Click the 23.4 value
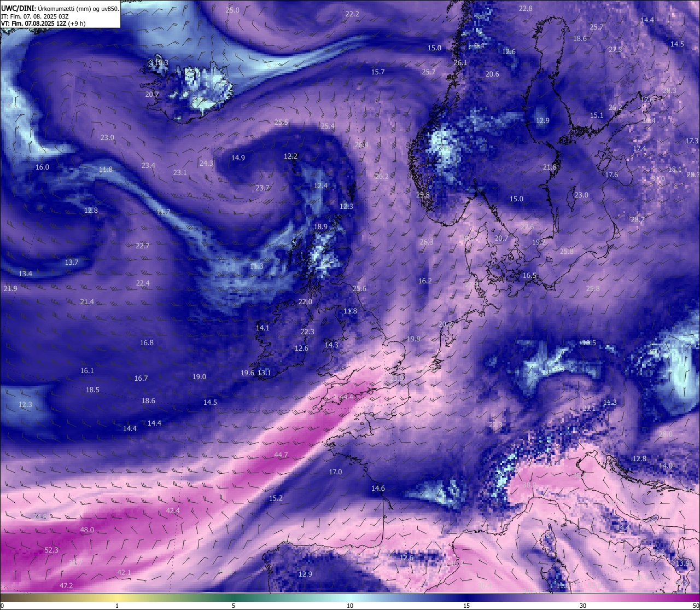This screenshot has width=700, height=610. click(x=148, y=166)
